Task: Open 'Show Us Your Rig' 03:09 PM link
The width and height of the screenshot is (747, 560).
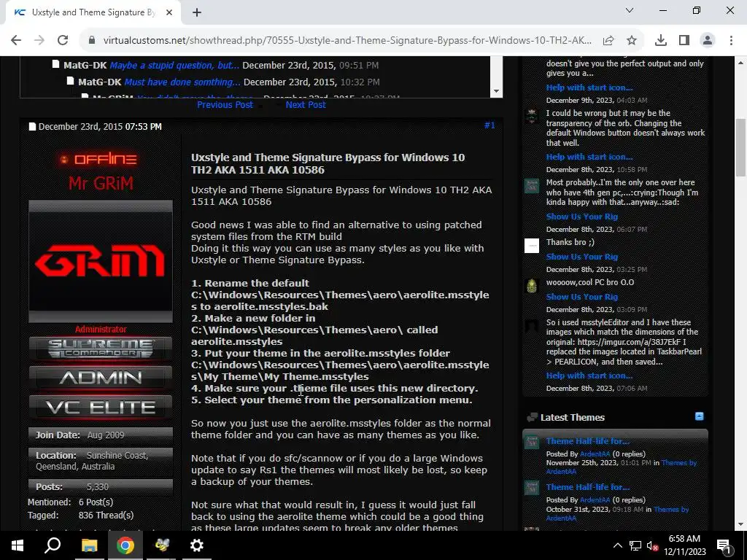Action: [x=581, y=297]
